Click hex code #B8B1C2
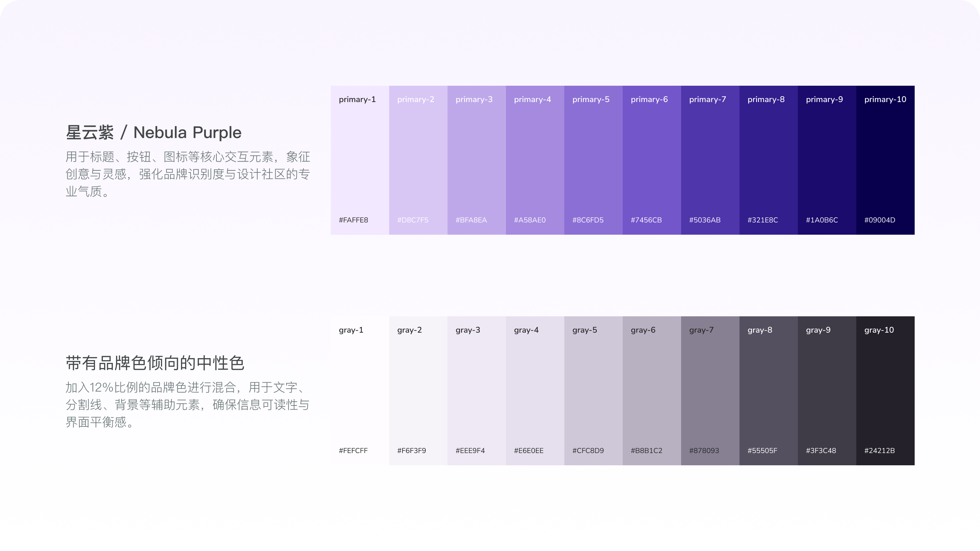The height and width of the screenshot is (551, 980). [647, 450]
